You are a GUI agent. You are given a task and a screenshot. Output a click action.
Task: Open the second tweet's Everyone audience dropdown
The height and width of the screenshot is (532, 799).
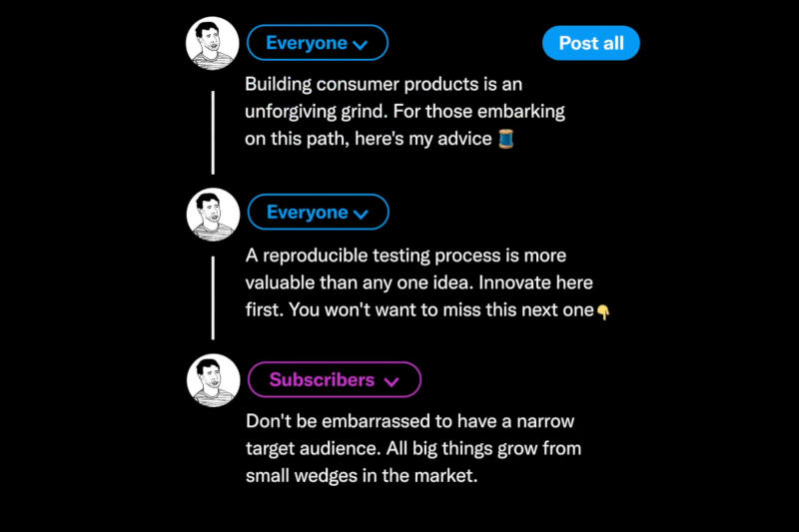tap(317, 213)
